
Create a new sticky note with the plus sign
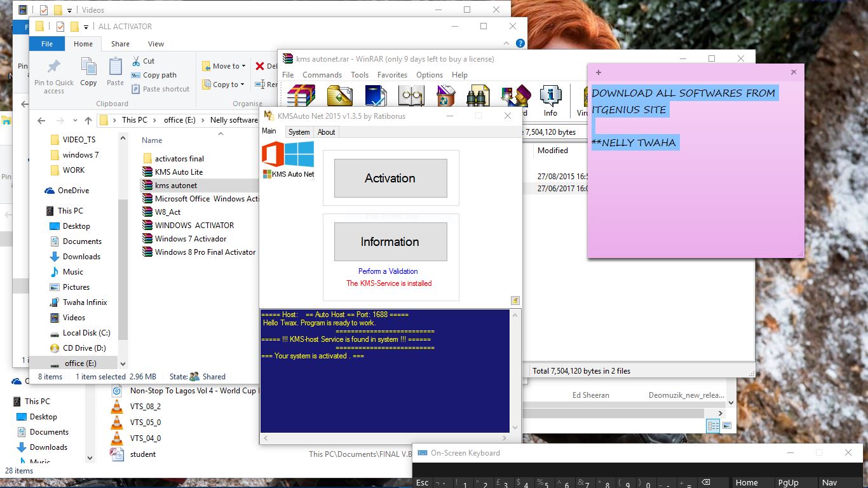pos(598,72)
